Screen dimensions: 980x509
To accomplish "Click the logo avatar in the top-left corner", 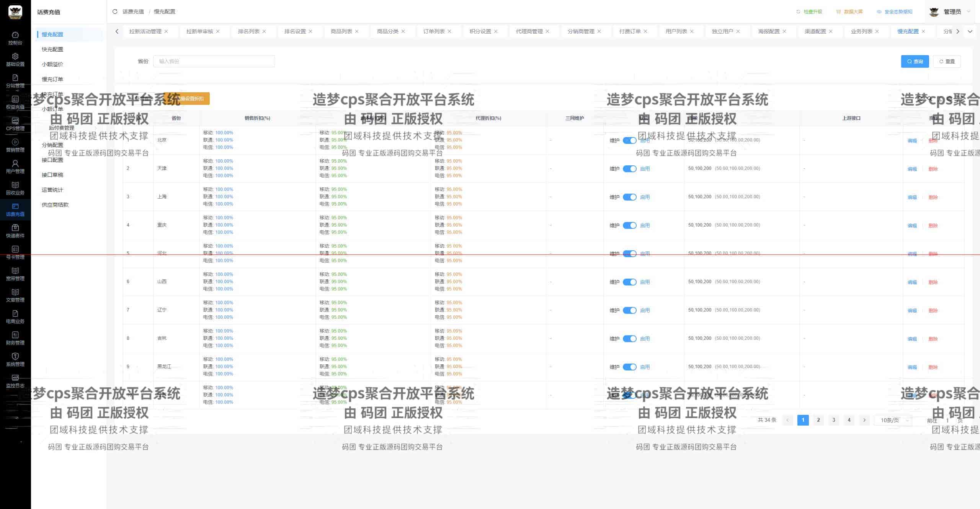I will [15, 12].
